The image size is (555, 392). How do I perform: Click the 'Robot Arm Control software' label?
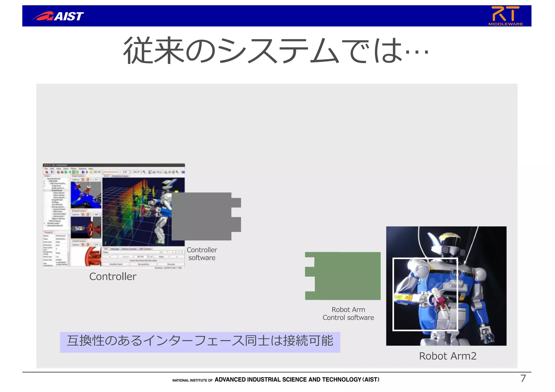tap(348, 313)
